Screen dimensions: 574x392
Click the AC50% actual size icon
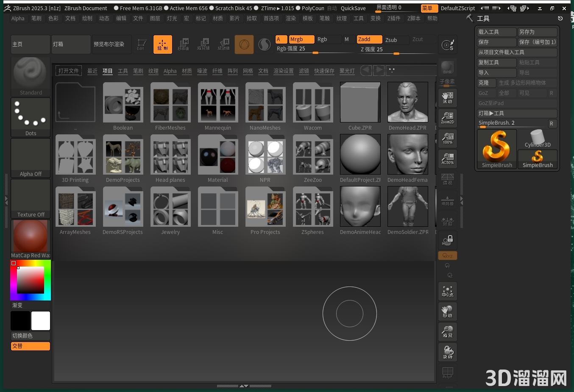click(447, 159)
